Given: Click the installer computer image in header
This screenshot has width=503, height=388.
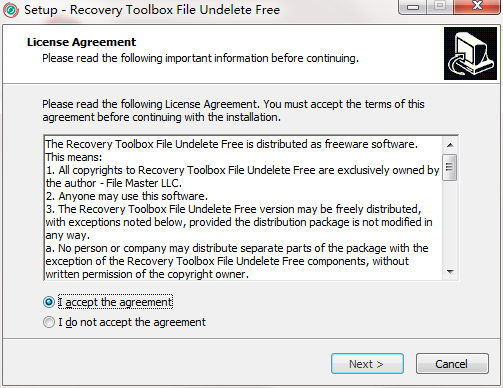Looking at the screenshot, I should 470,54.
